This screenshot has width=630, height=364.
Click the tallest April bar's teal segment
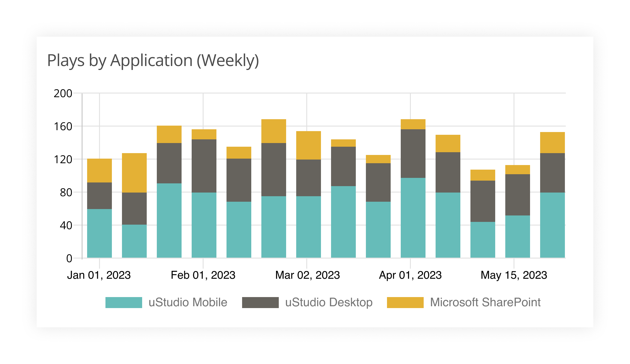(x=413, y=218)
